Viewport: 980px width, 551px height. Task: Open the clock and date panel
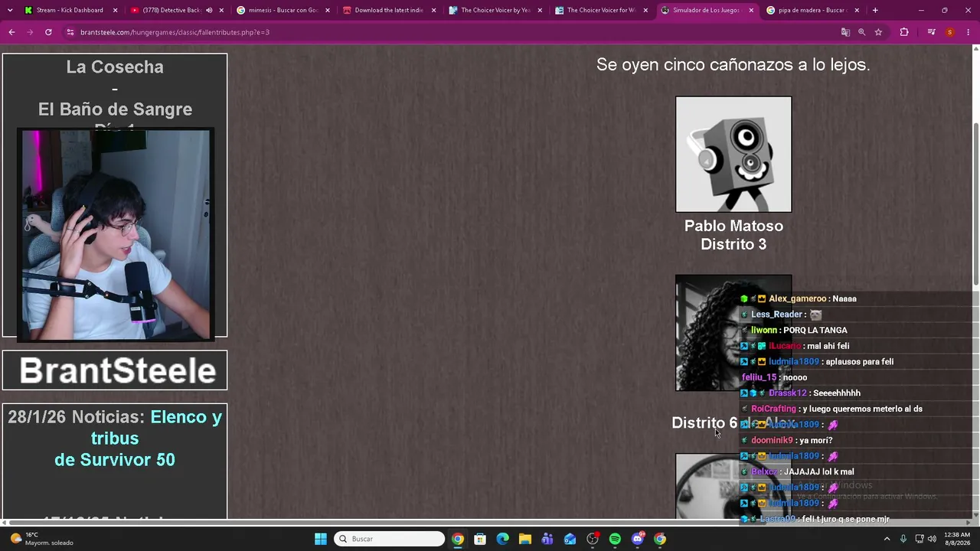click(957, 539)
